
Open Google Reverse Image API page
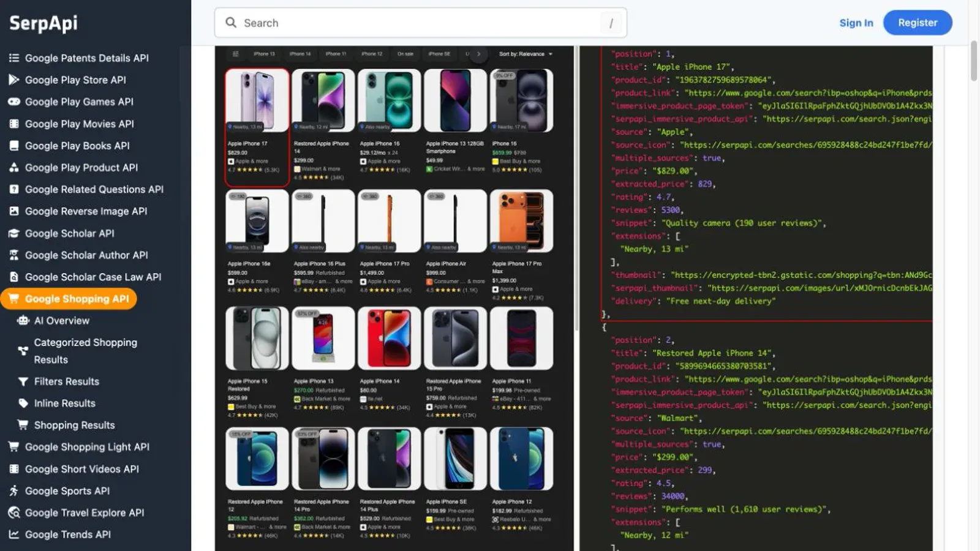[86, 211]
